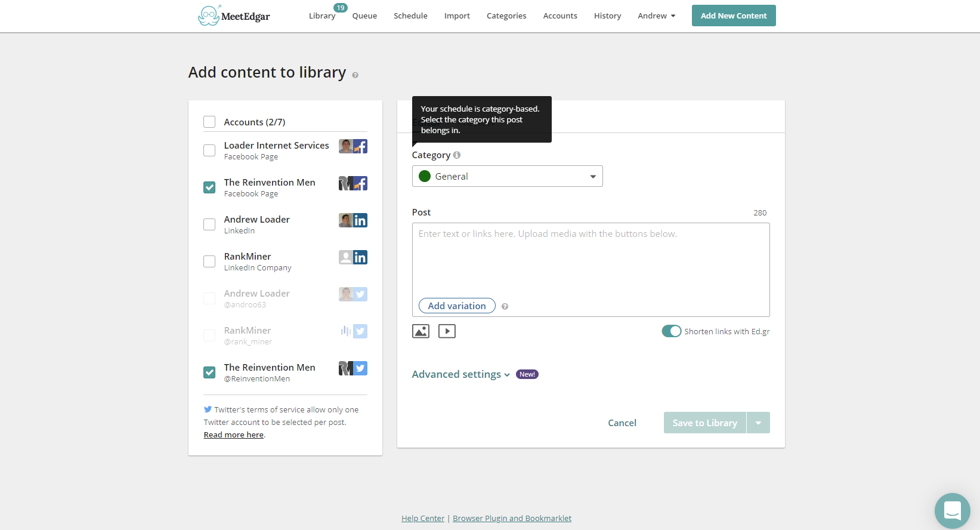
Task: Toggle the Accounts (2/7) select-all checkbox
Action: 209,122
